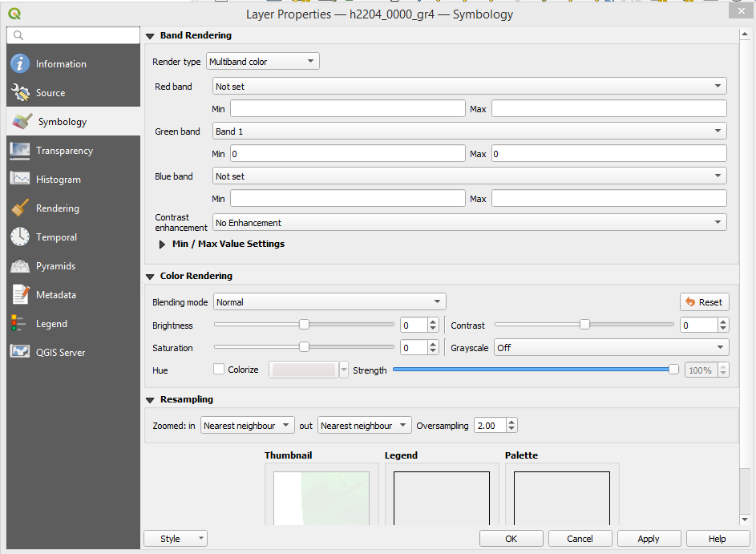Click the Strength slider handle
The height and width of the screenshot is (554, 756).
point(673,370)
